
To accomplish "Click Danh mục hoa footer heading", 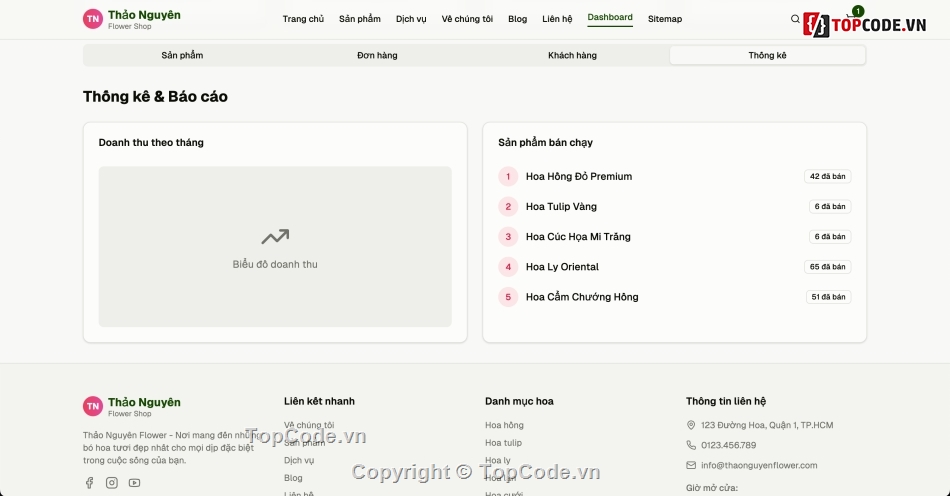I will click(x=519, y=401).
